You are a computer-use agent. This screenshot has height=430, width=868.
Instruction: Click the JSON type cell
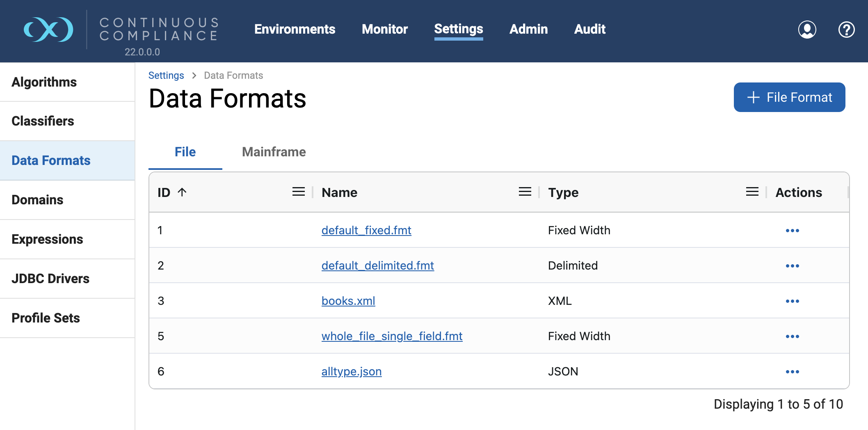[x=563, y=372]
